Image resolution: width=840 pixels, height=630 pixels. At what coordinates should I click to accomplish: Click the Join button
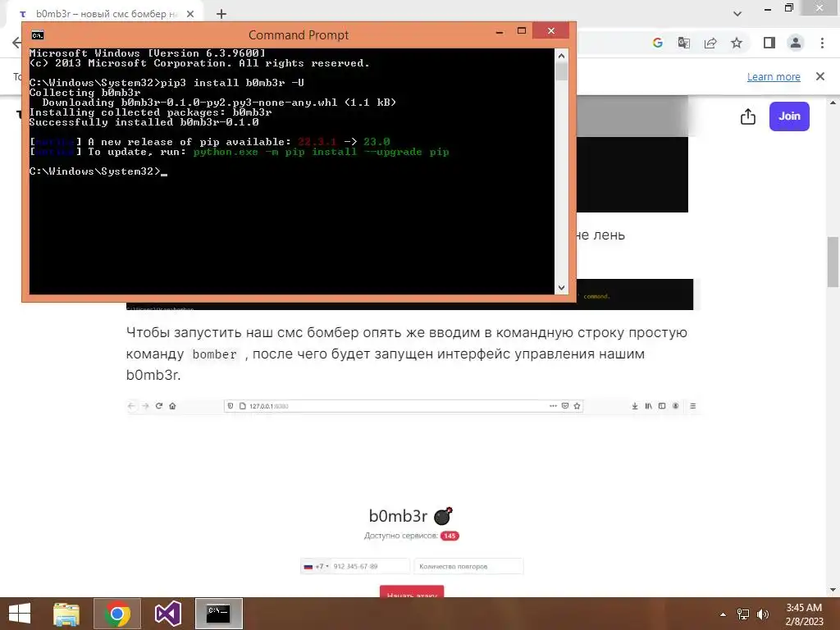tap(789, 116)
